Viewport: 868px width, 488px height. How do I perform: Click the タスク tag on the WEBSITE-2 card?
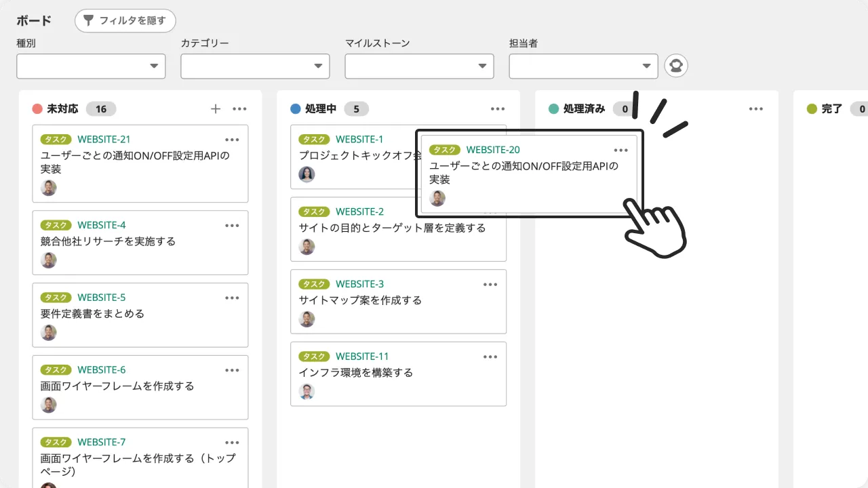(314, 211)
